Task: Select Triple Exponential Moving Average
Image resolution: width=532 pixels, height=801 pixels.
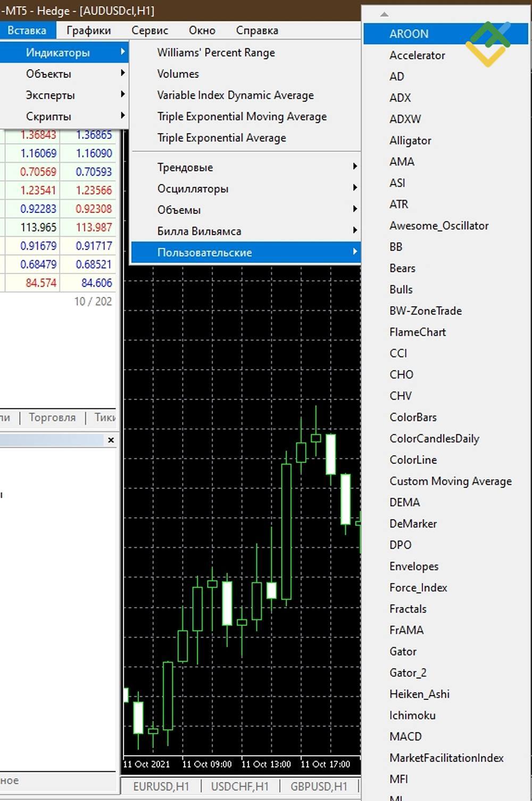Action: point(246,116)
